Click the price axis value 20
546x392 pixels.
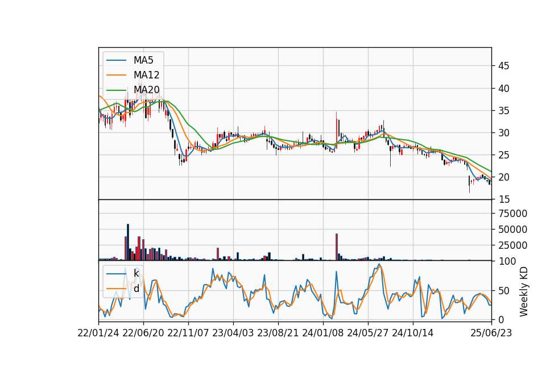503,177
